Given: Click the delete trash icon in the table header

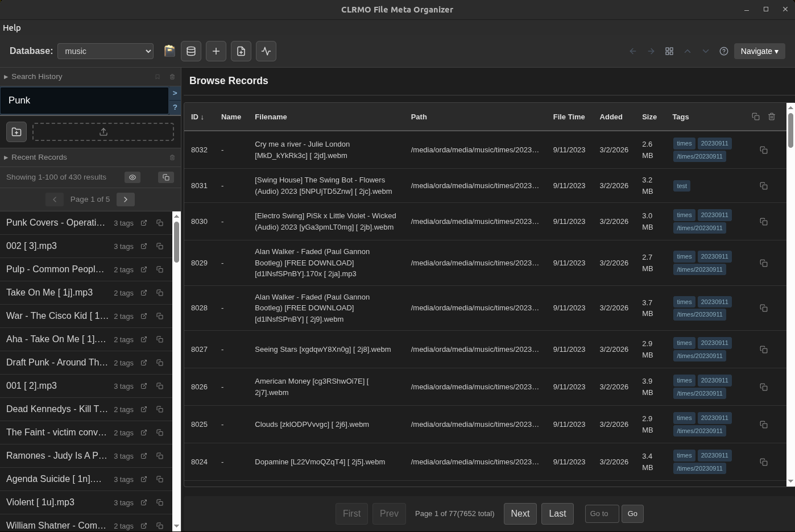Looking at the screenshot, I should pyautogui.click(x=772, y=117).
